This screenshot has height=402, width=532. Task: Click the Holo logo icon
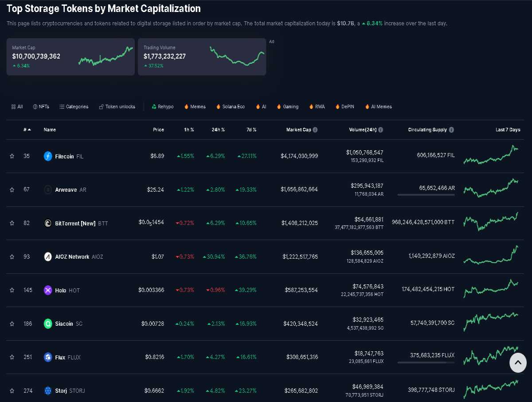[48, 290]
